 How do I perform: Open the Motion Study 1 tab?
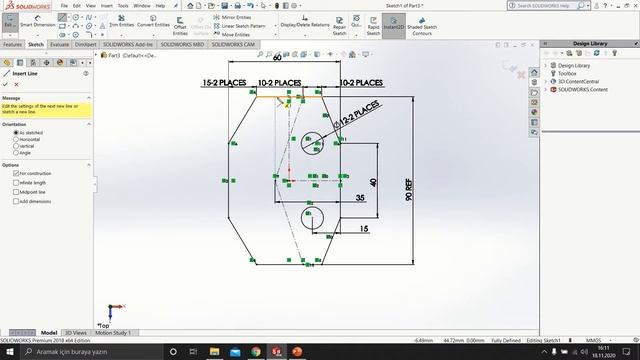113,333
